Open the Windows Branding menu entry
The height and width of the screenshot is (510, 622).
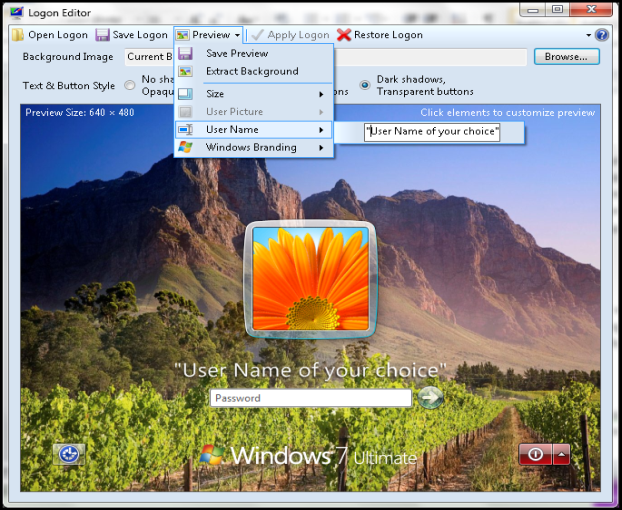point(254,148)
